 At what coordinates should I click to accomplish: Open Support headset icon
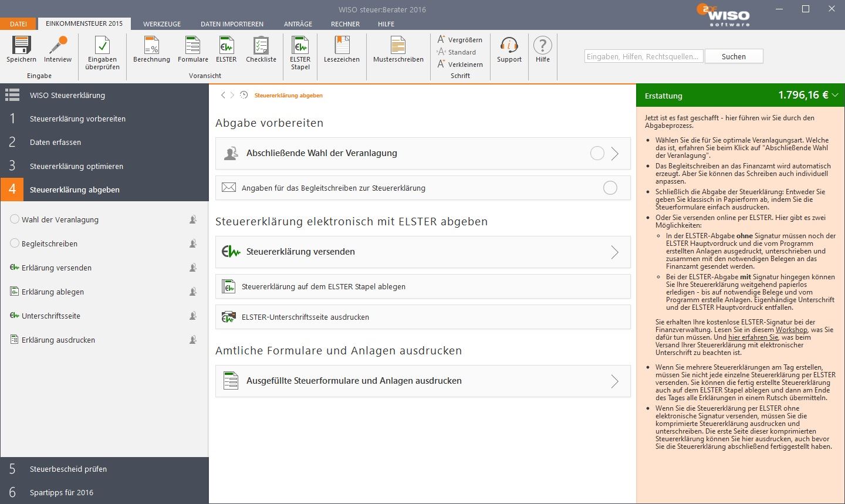pyautogui.click(x=509, y=45)
